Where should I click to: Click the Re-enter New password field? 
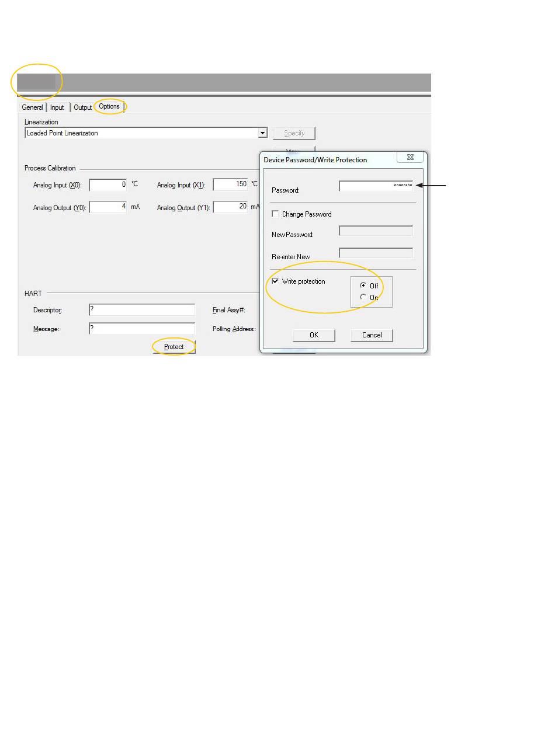click(376, 253)
